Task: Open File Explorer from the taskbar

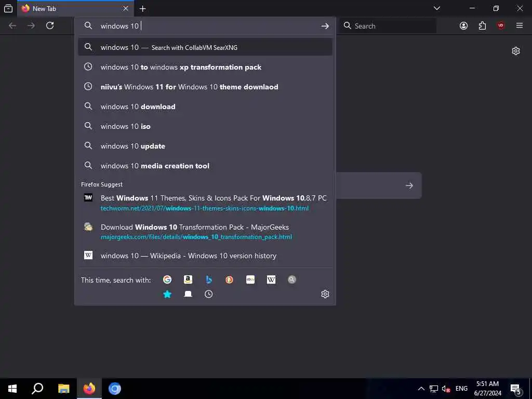Action: click(63, 389)
